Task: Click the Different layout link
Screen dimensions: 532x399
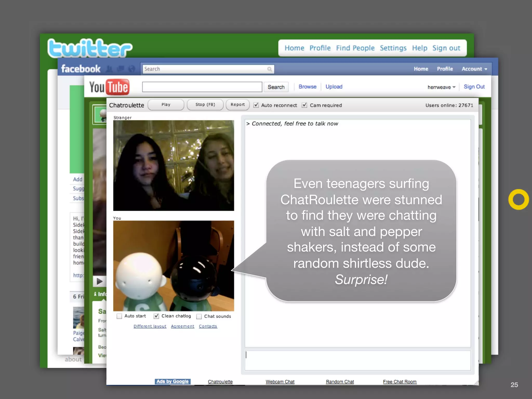Action: 150,326
